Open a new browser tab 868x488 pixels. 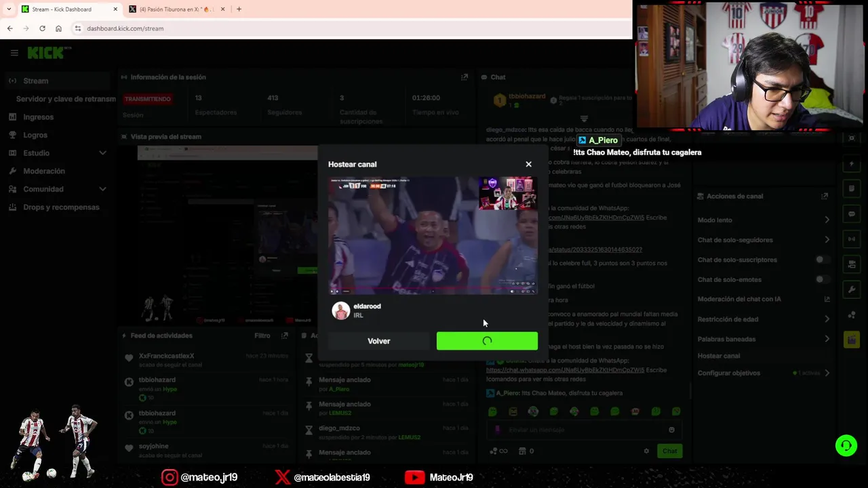click(x=239, y=9)
